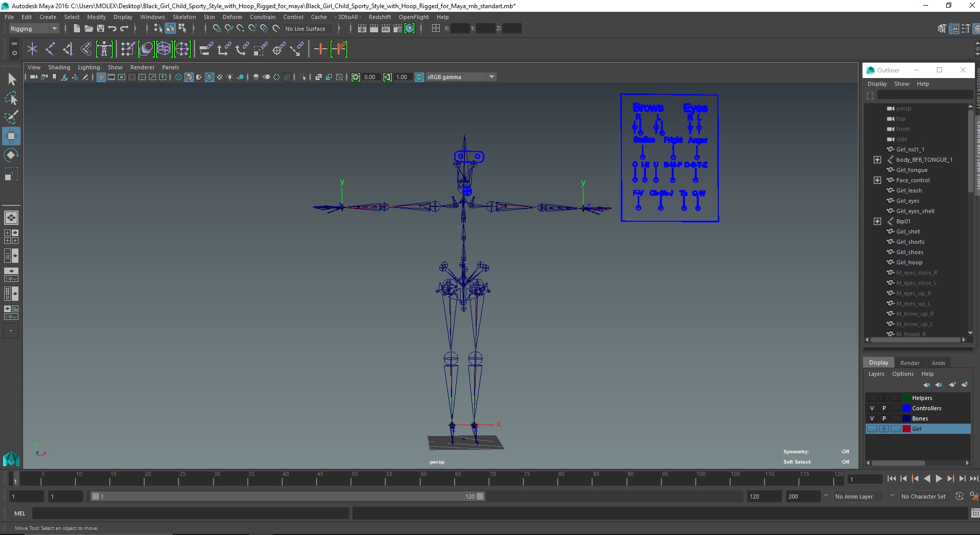This screenshot has width=980, height=535.
Task: Toggle viewport gamma color management icon
Action: (419, 77)
